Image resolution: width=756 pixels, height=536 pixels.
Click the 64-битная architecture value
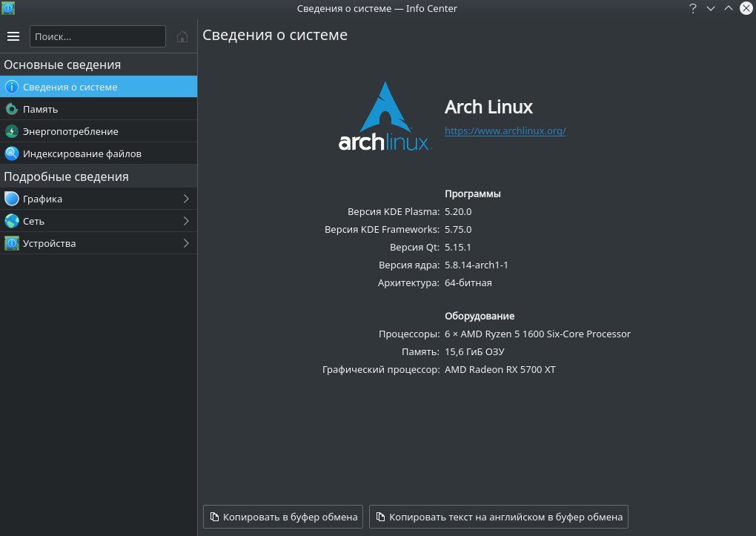point(468,283)
